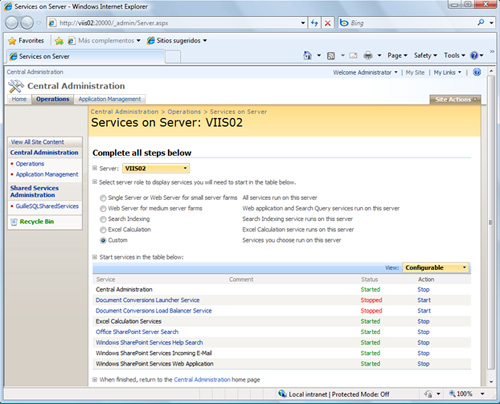This screenshot has height=404, width=500.
Task: Switch to Application Management tab
Action: tap(110, 99)
